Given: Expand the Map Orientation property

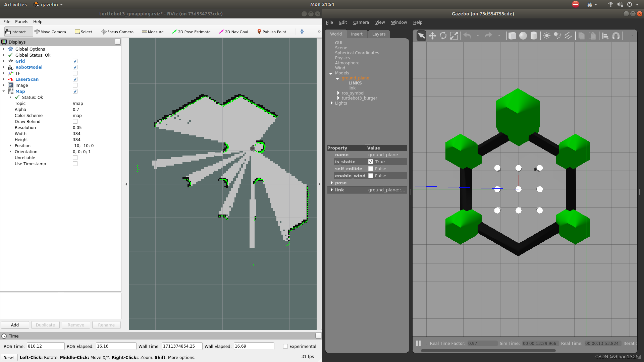Looking at the screenshot, I should (10, 152).
